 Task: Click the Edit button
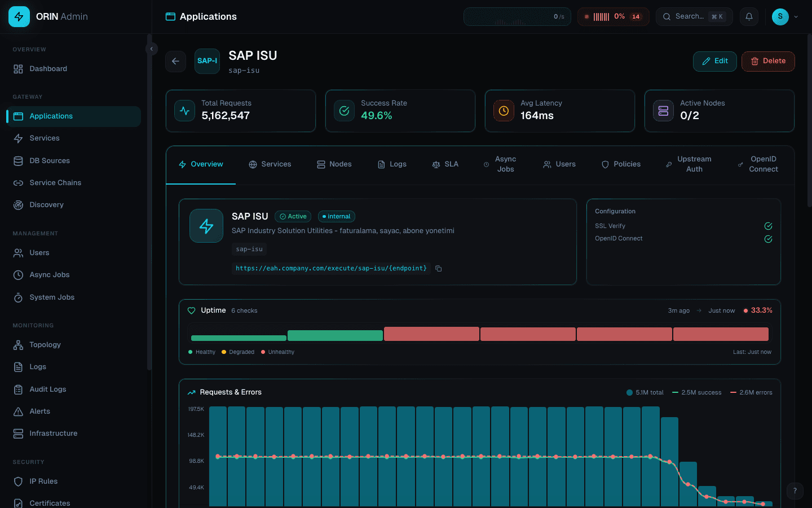click(714, 61)
